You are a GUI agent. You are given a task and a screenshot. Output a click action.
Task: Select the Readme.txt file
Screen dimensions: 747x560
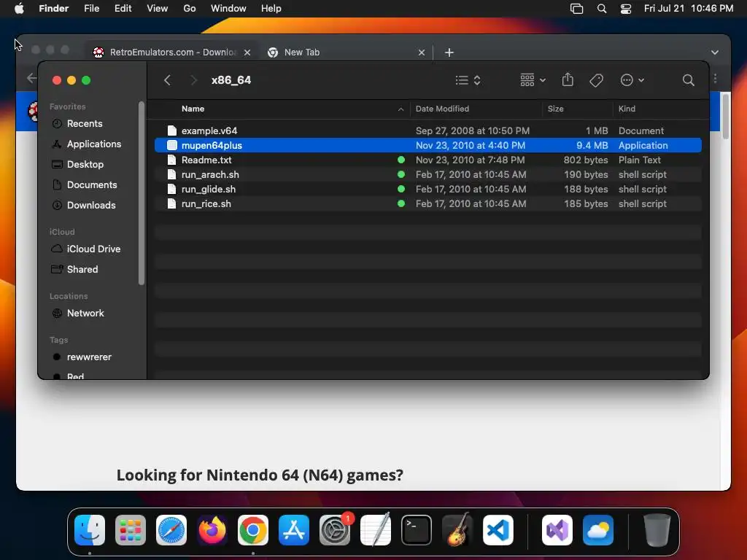coord(427,160)
